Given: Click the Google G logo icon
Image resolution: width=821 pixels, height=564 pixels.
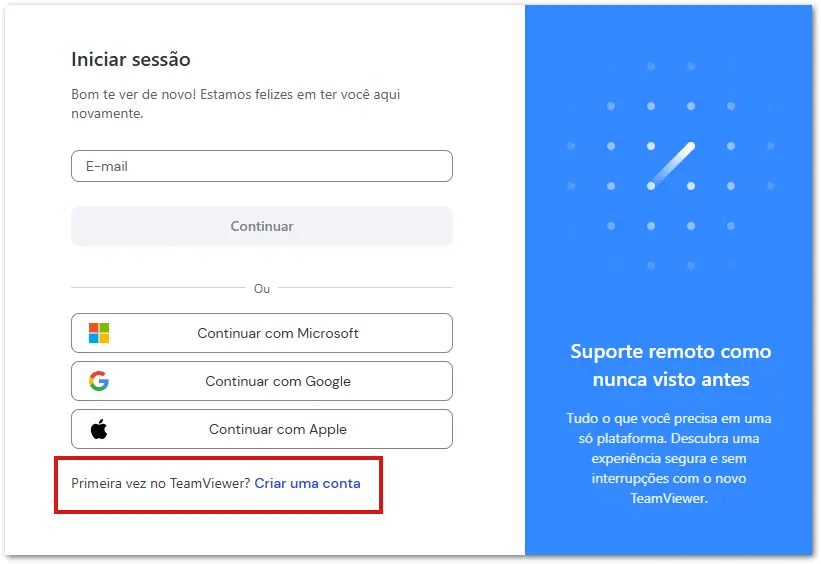Looking at the screenshot, I should coord(99,381).
